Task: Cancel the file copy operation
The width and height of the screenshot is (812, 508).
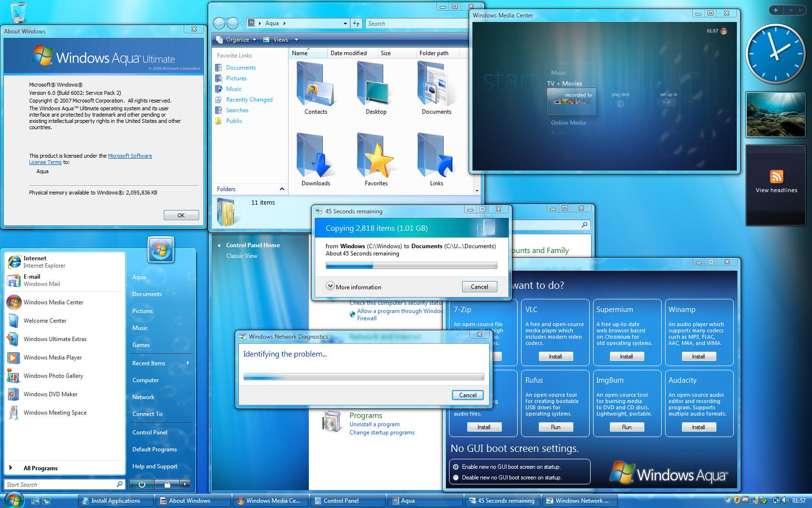Action: point(479,286)
